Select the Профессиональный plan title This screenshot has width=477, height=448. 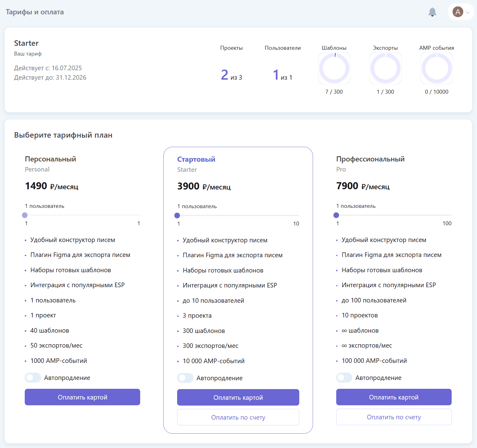370,159
